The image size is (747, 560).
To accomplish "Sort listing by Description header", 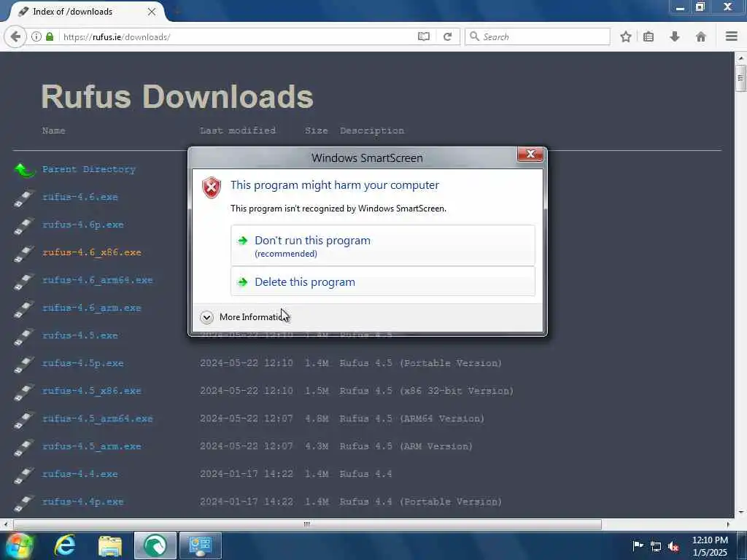I will click(x=372, y=131).
